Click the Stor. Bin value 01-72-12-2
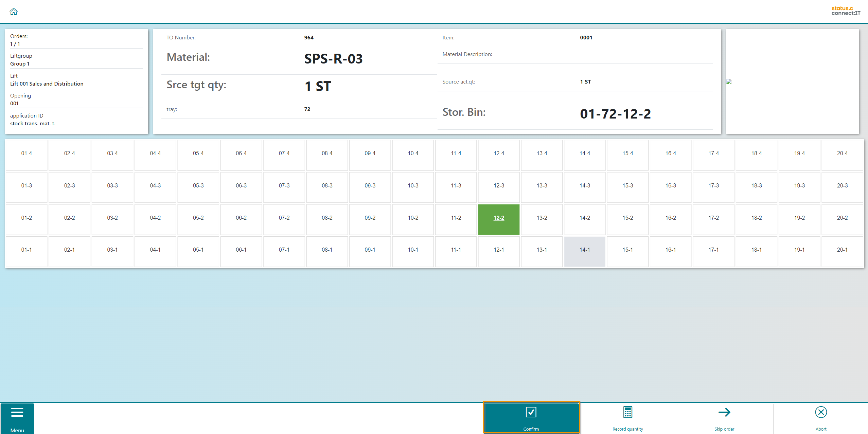Screen dimensions: 868x434 tap(615, 114)
